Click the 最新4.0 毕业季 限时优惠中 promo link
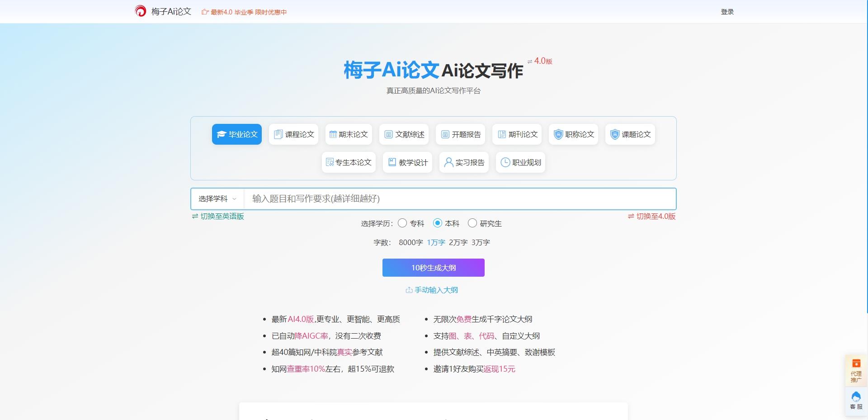This screenshot has height=420, width=868. (249, 12)
